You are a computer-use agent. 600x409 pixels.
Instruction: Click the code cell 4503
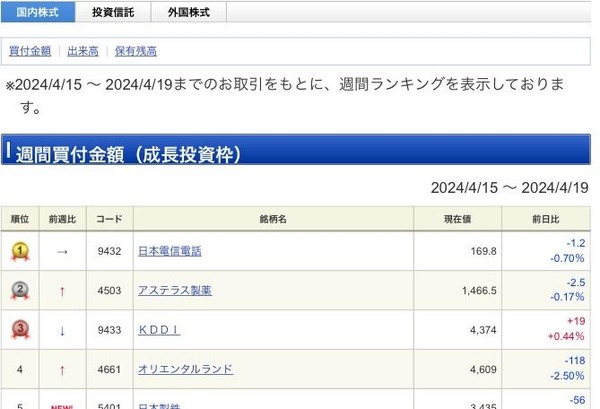[x=109, y=290]
